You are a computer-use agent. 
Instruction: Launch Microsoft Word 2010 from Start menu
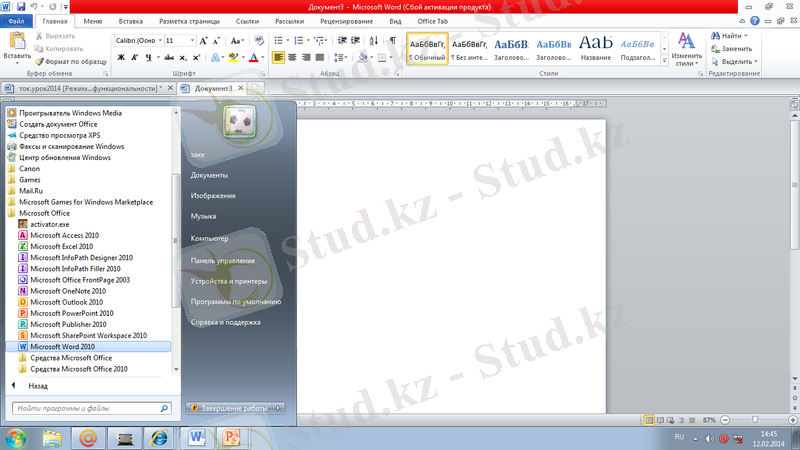(62, 347)
